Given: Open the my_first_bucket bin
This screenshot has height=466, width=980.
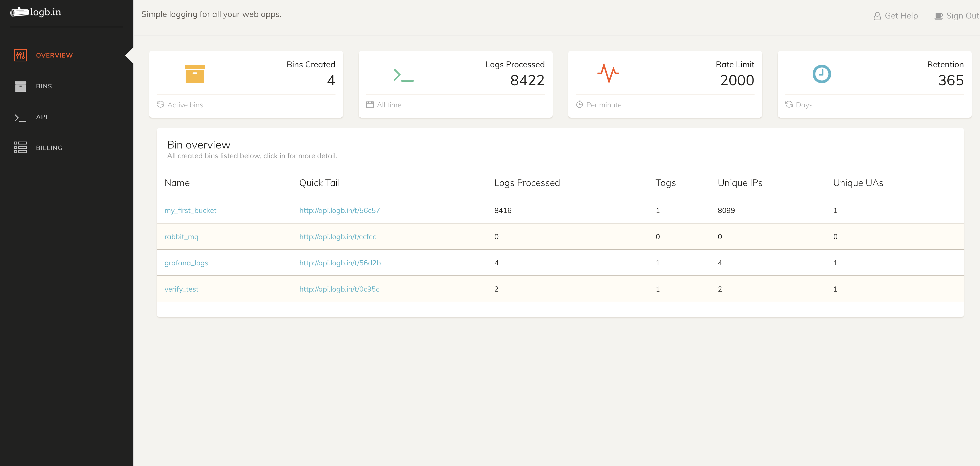Looking at the screenshot, I should pos(190,211).
